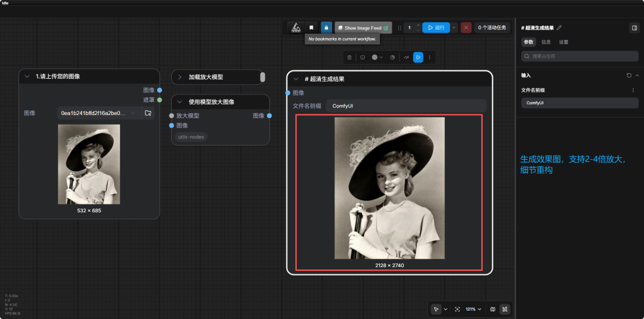Click the bypass node pie icon
Viewport: 644px width, 319px height.
point(392,57)
